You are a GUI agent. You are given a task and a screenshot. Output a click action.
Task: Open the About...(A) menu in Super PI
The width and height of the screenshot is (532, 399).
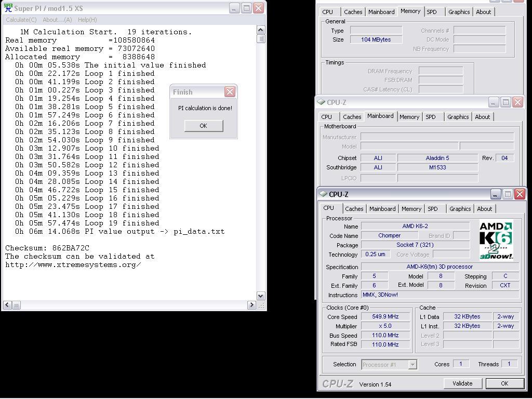57,20
